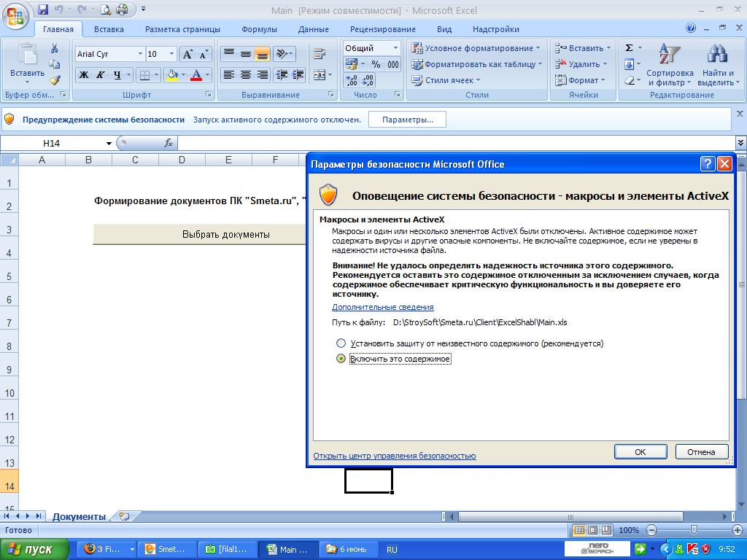Open the Вид ribbon tab
This screenshot has height=560, width=747.
pyautogui.click(x=444, y=29)
